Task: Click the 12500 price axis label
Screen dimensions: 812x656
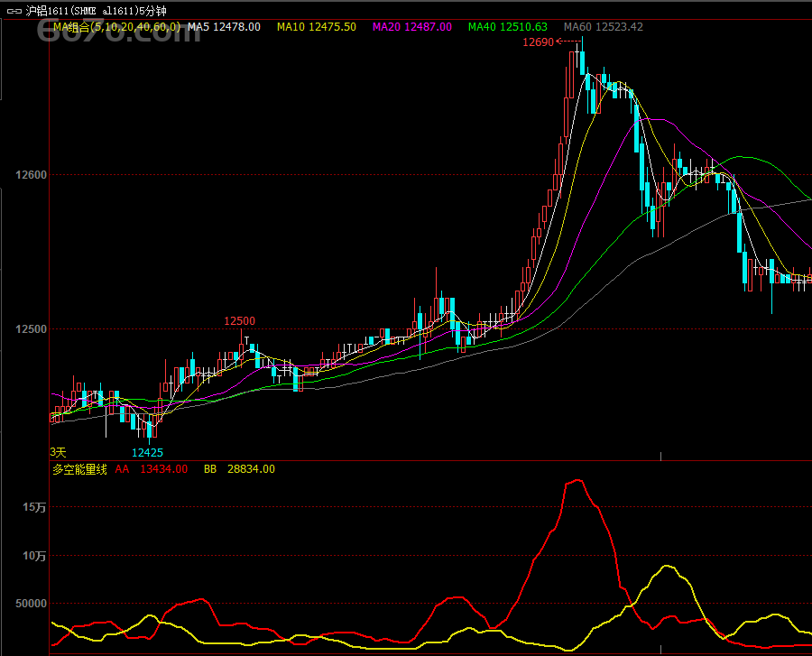Action: tap(29, 329)
